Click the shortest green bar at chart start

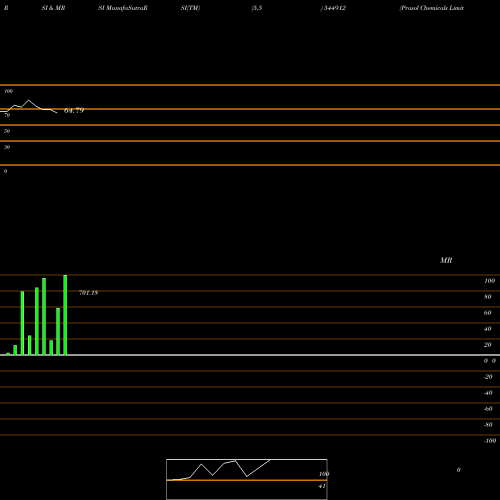pos(8,354)
